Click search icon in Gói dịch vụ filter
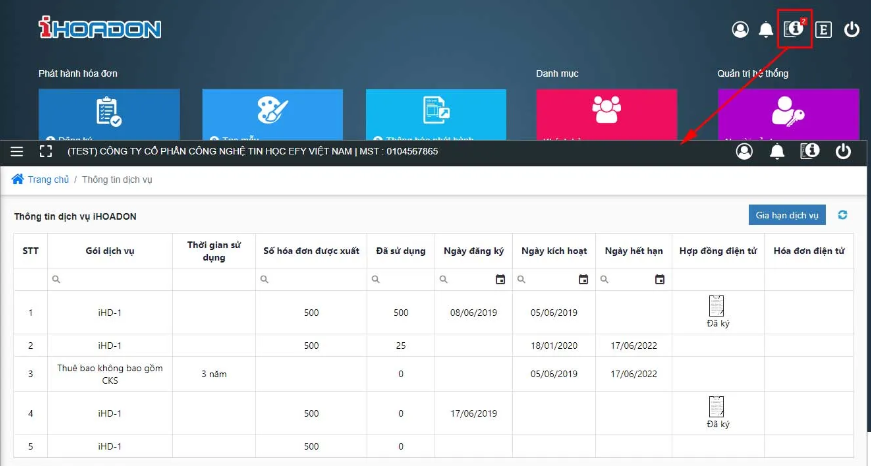Image resolution: width=871 pixels, height=466 pixels. [x=56, y=279]
